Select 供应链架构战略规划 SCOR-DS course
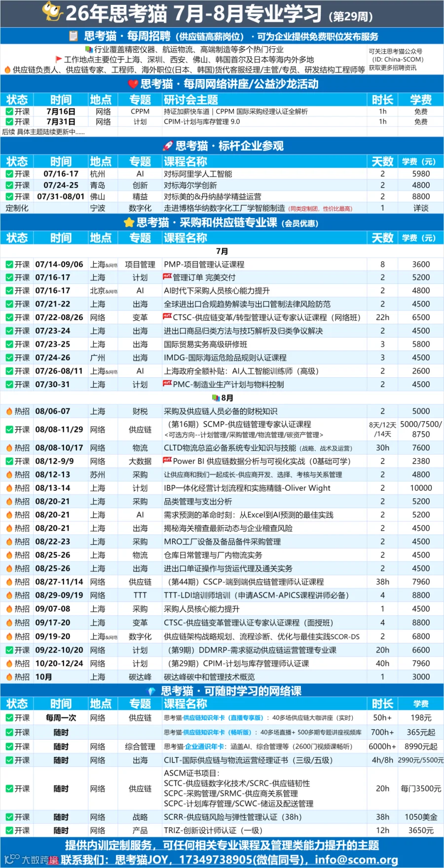444x868 pixels. click(261, 636)
